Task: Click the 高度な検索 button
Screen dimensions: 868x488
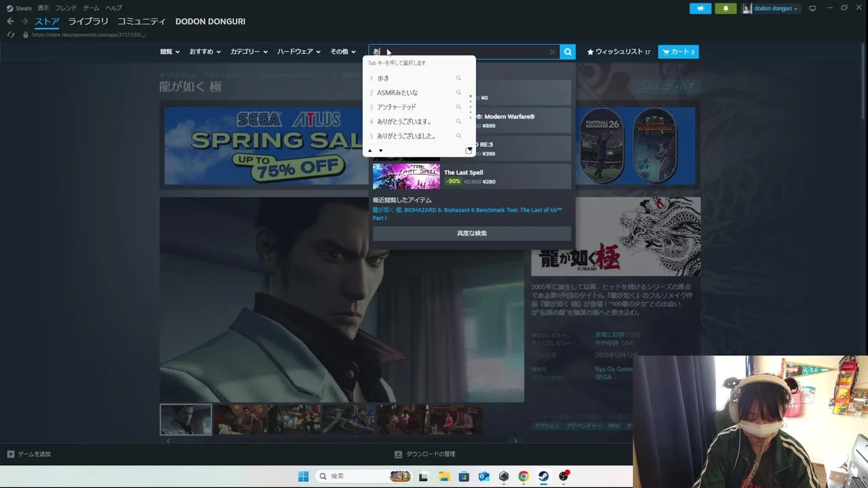Action: (x=471, y=233)
